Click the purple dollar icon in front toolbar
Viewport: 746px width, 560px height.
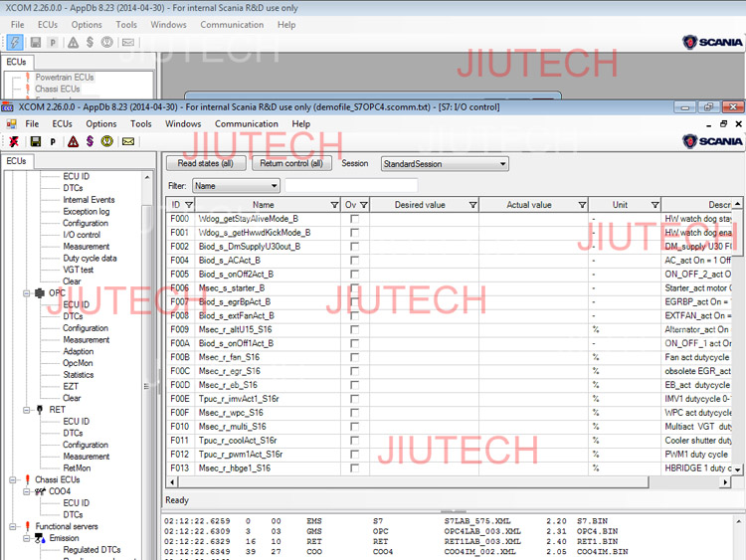[x=90, y=141]
